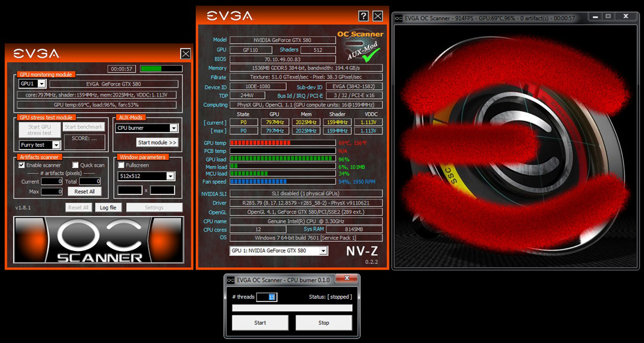Click the "EVGA GeForce GTX 580" name field
This screenshot has height=343, width=644.
click(114, 84)
